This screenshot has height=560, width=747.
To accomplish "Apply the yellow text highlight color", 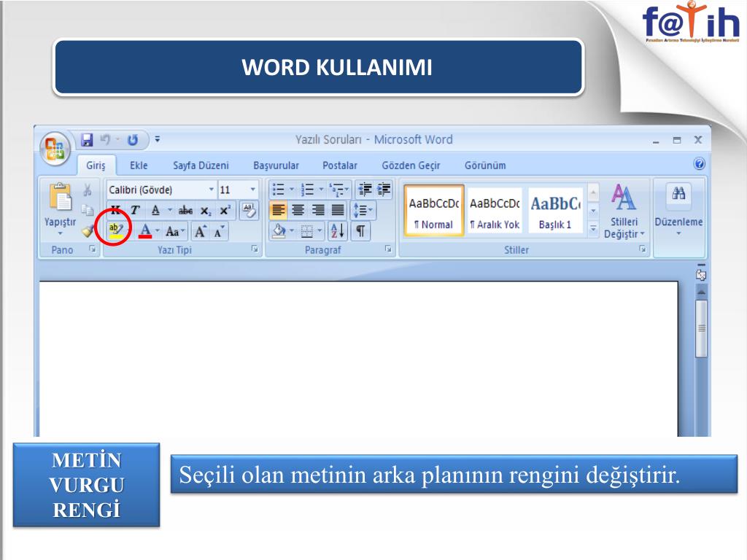I will tap(115, 231).
